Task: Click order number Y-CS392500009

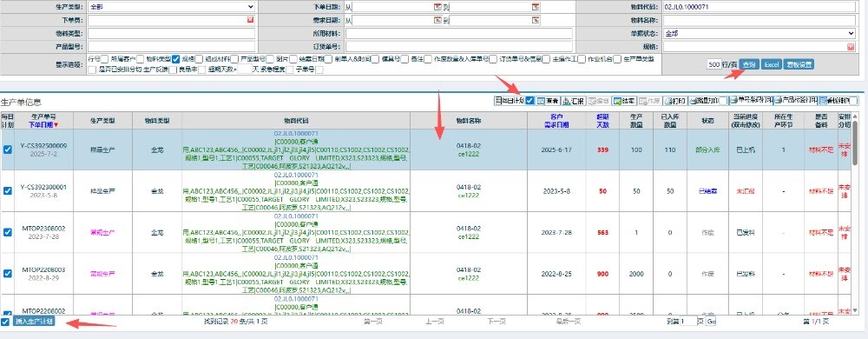Action: pos(43,146)
